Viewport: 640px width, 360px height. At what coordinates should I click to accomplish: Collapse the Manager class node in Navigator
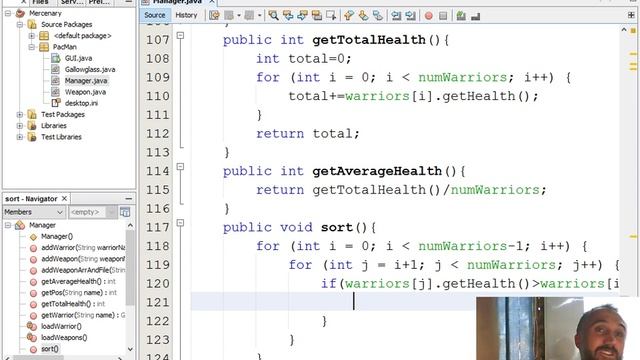point(7,225)
